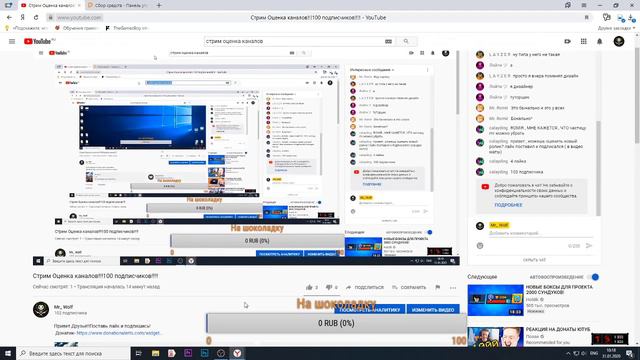This screenshot has height=360, width=640.
Task: Report the video with flag icon
Action: click(x=438, y=287)
